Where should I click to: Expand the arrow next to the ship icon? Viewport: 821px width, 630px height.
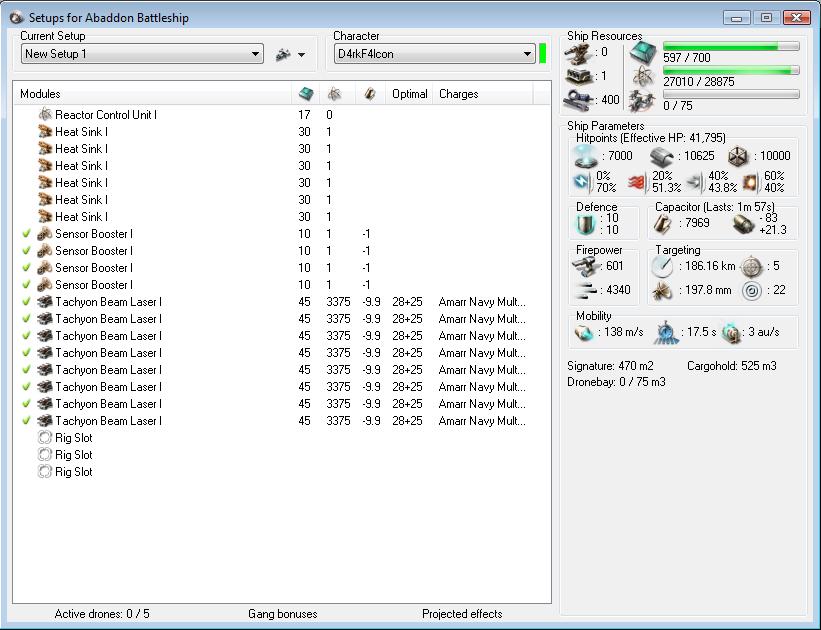(302, 54)
